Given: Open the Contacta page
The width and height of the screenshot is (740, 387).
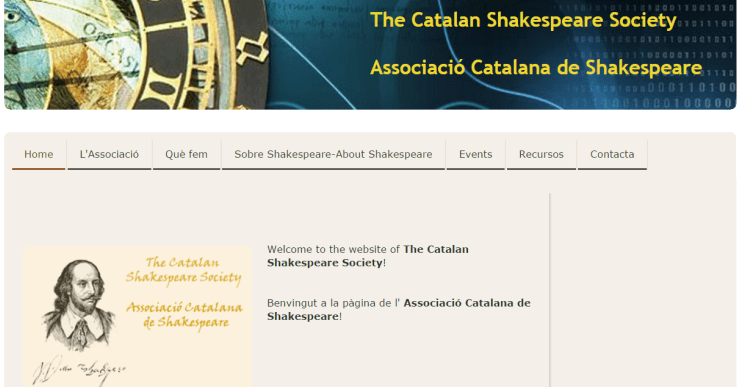Looking at the screenshot, I should tap(612, 154).
